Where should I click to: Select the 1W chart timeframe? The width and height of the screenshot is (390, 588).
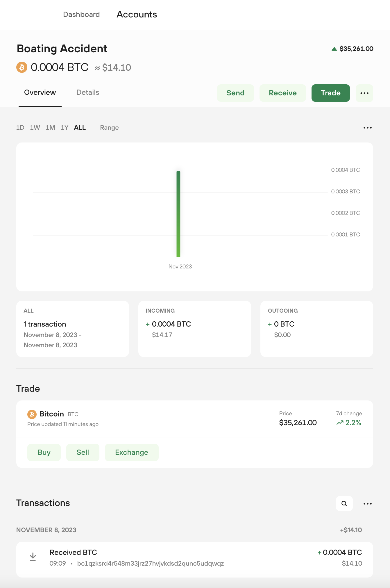35,128
